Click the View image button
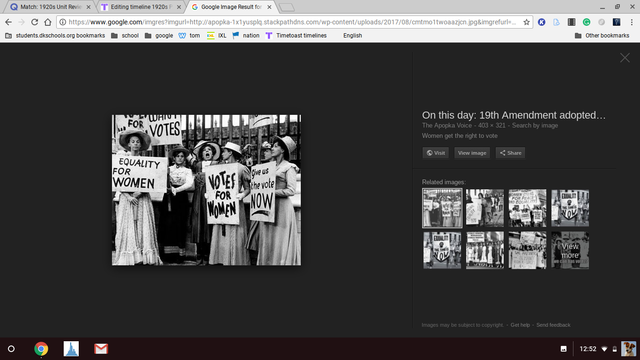Screen dimensions: 640x360 tap(472, 153)
